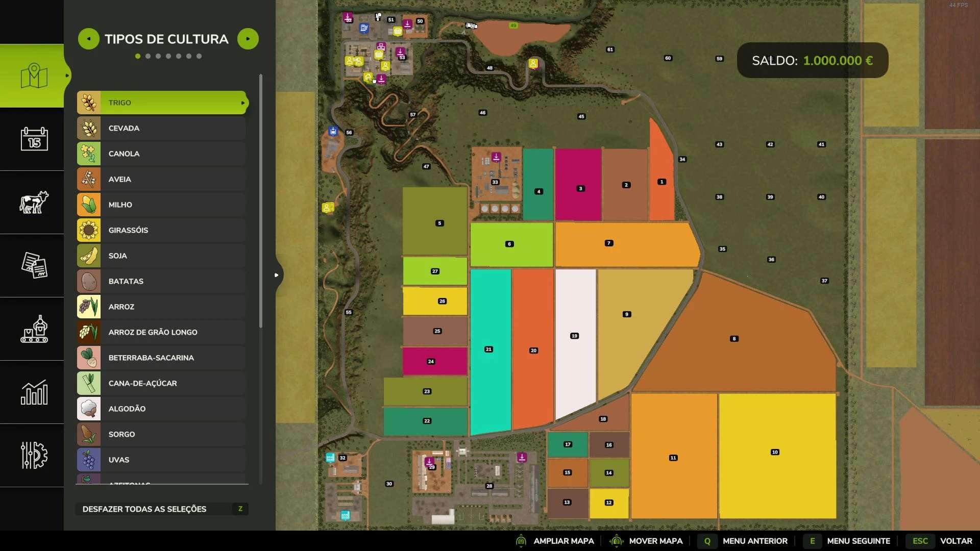Open the statistics chart section
Screen dimensions: 980x551
click(34, 392)
